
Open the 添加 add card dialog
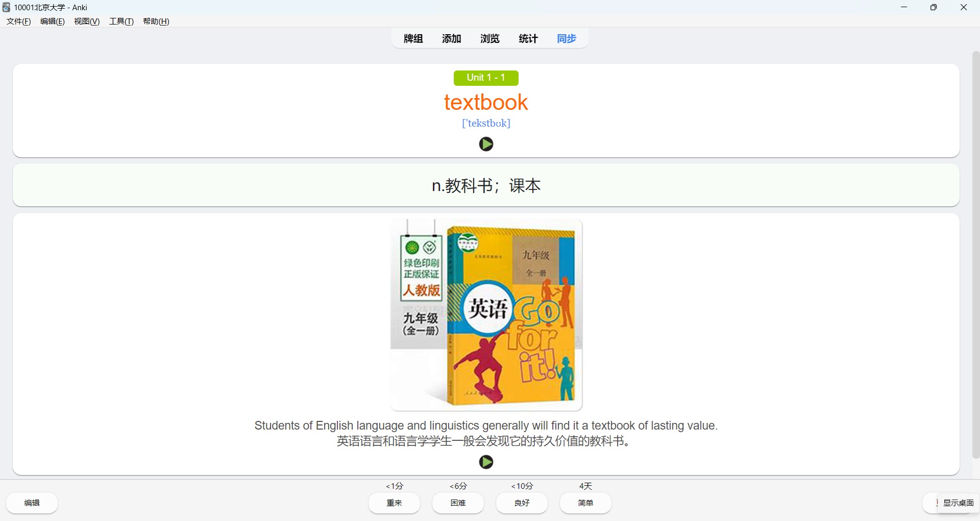(452, 39)
